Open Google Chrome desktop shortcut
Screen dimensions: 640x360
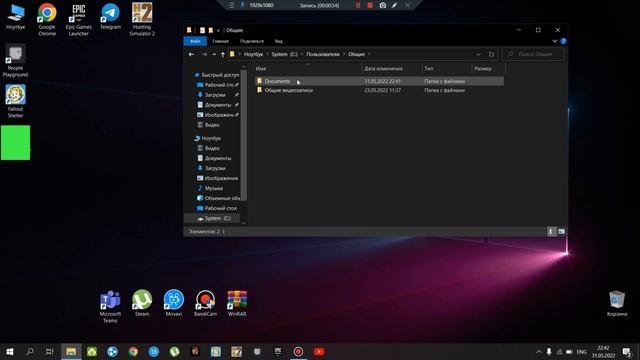pos(47,19)
